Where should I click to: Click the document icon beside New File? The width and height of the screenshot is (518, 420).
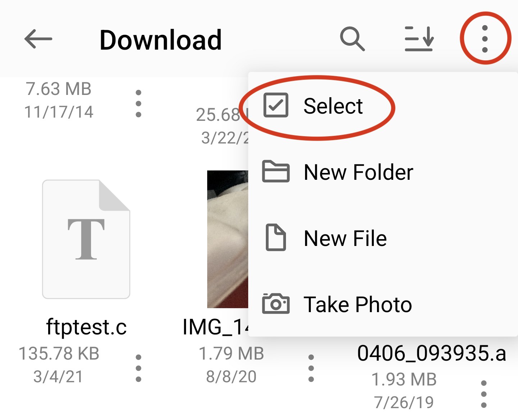click(x=276, y=237)
